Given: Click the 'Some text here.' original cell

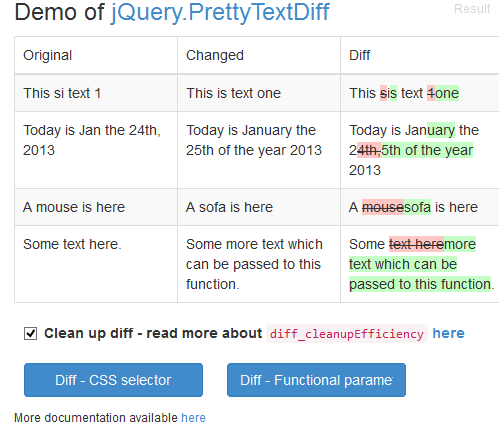Looking at the screenshot, I should pos(96,264).
